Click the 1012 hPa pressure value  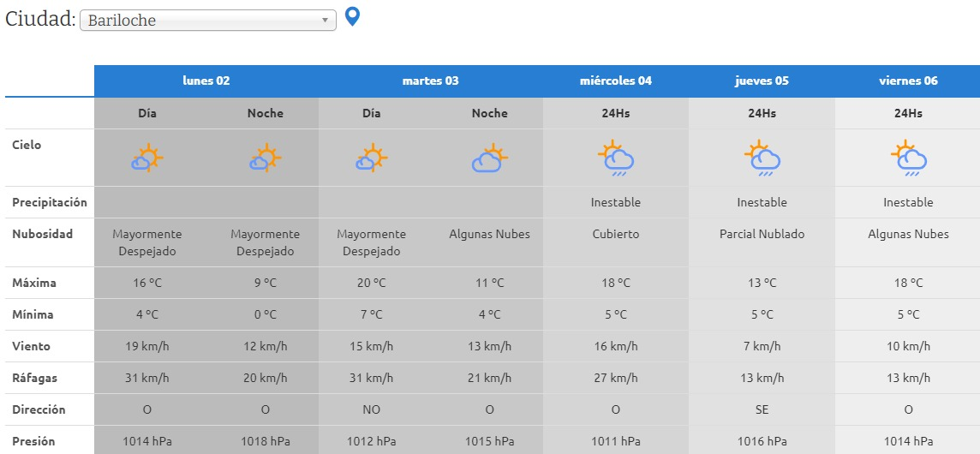point(372,441)
